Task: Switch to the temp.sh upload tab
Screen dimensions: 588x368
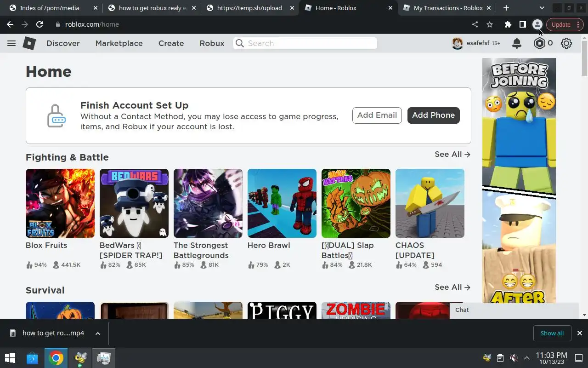Action: tap(249, 8)
